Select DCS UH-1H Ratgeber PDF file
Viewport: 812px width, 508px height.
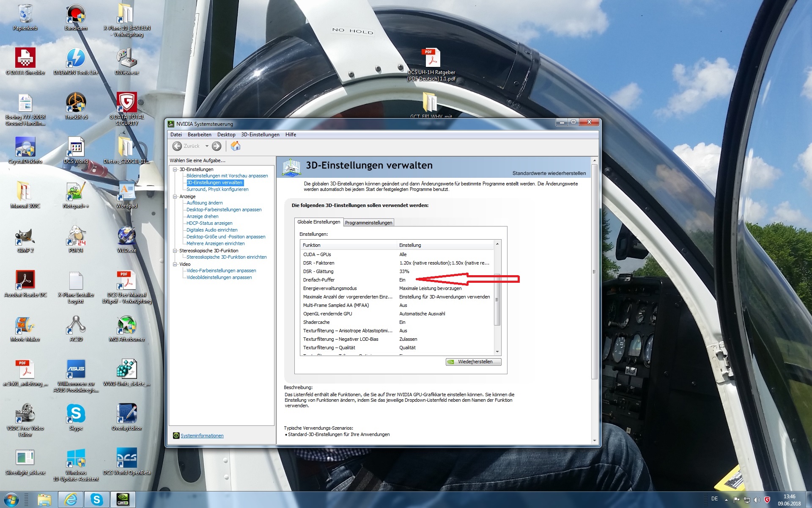pyautogui.click(x=431, y=64)
